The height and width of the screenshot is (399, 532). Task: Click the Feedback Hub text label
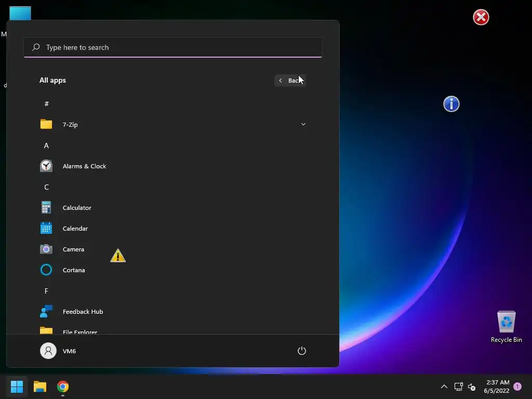point(83,312)
